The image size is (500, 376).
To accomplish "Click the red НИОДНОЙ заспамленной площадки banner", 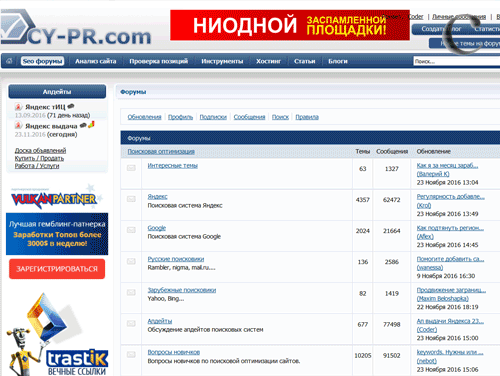I will click(x=290, y=25).
